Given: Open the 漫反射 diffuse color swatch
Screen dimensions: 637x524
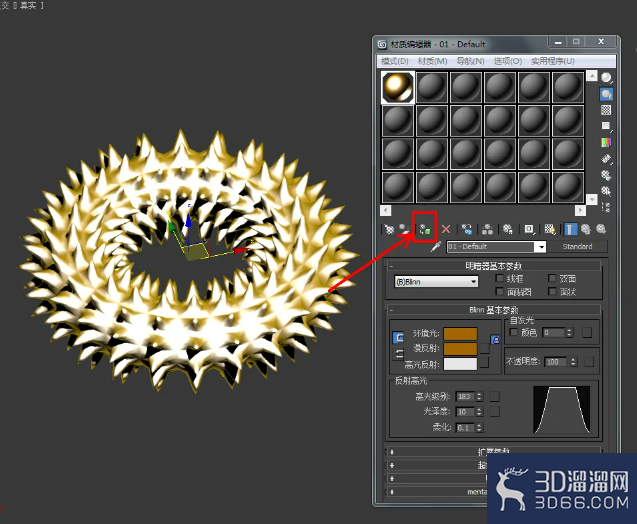Looking at the screenshot, I should coord(460,349).
